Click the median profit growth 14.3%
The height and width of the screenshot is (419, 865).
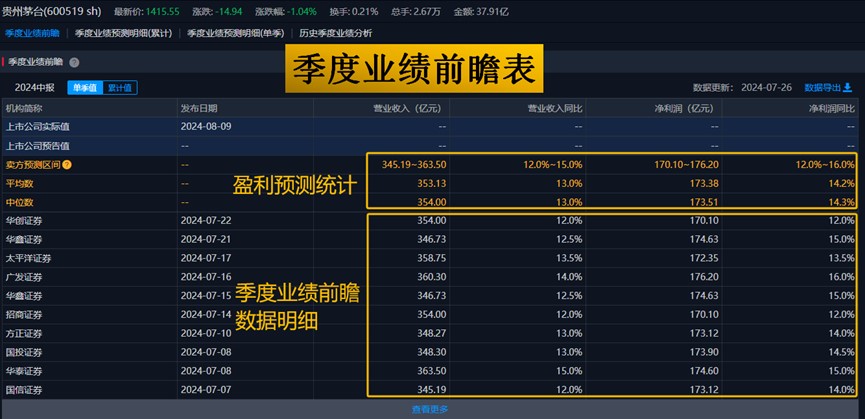[843, 202]
